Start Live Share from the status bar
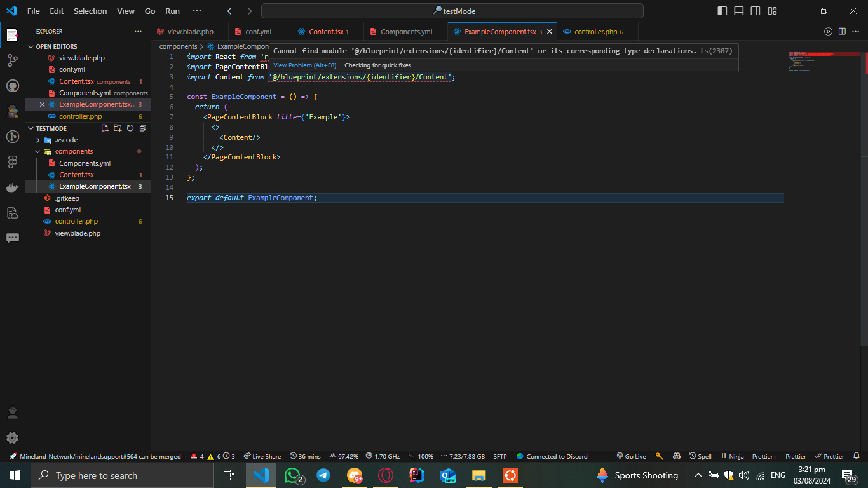 [262, 456]
